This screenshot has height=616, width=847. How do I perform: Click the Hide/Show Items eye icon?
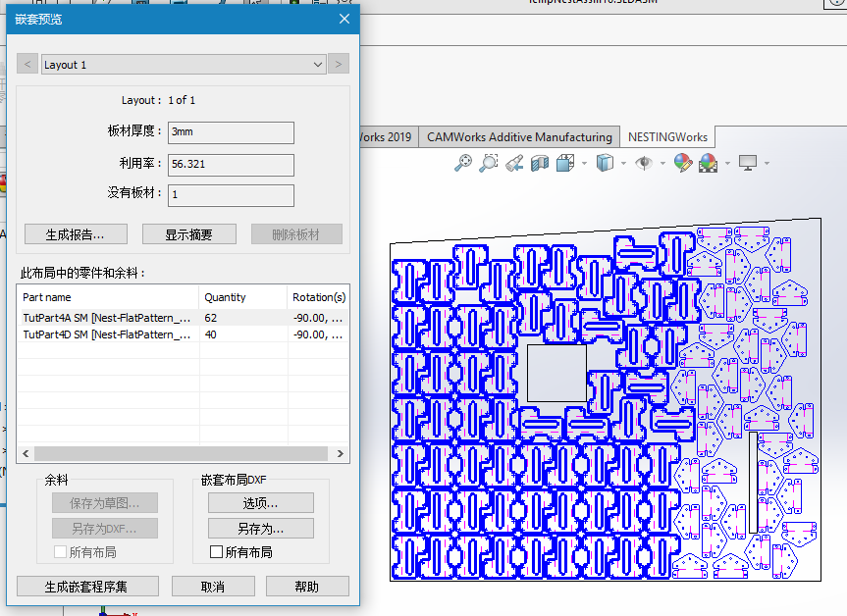(644, 163)
